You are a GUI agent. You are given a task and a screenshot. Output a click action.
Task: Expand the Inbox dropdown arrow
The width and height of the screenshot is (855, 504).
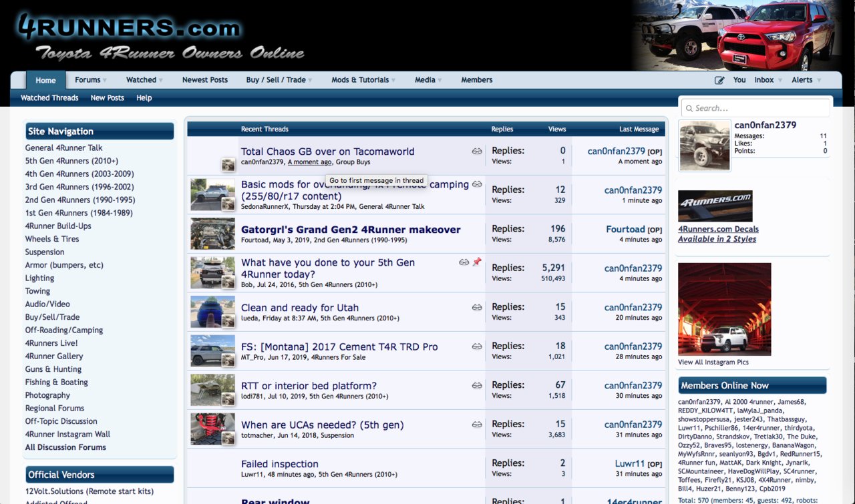tap(779, 80)
